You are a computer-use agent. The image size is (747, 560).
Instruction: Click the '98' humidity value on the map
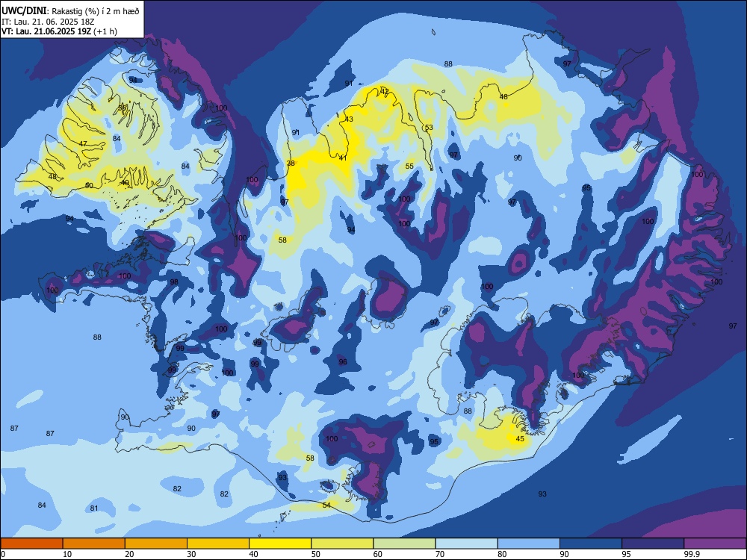174,282
